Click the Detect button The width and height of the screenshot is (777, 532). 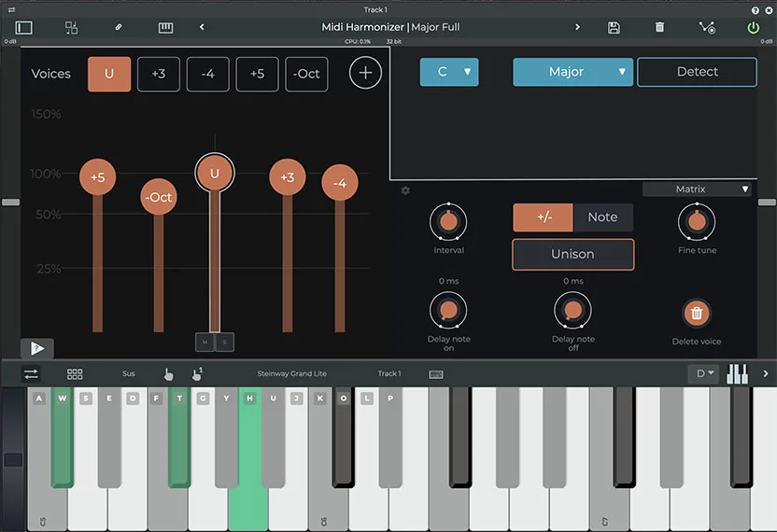tap(697, 72)
